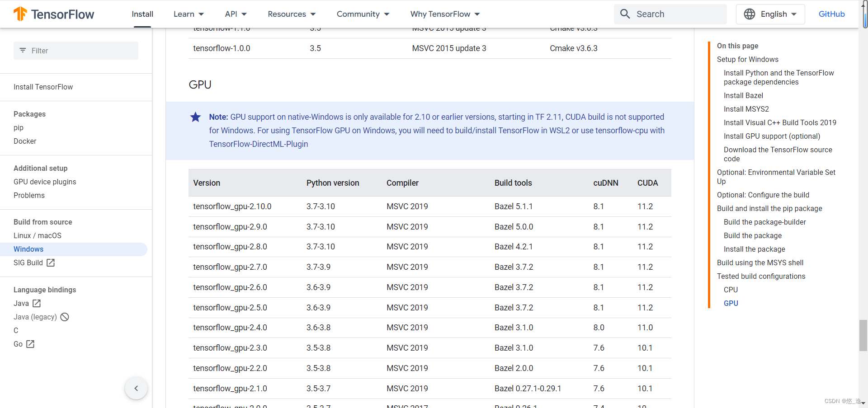Click the star icon in the GPU note
This screenshot has height=408, width=868.
click(195, 117)
